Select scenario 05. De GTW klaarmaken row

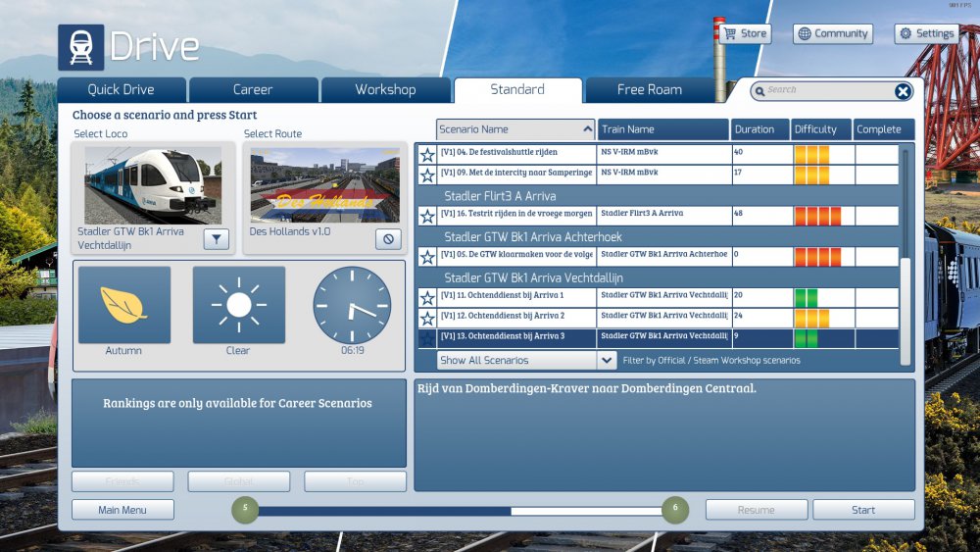659,257
